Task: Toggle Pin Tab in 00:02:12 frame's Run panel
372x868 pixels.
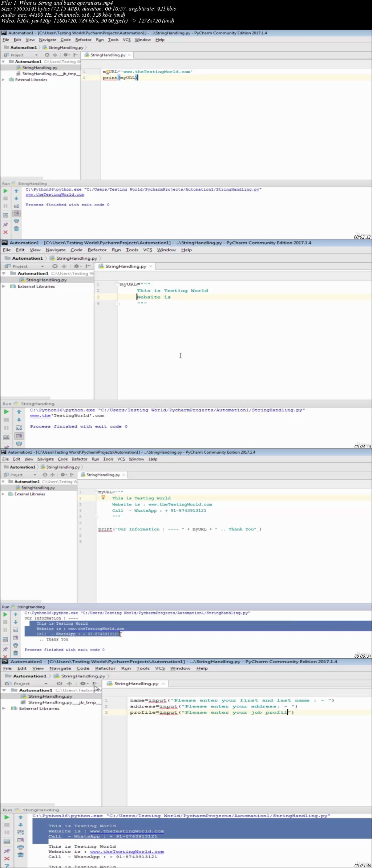Action: [x=5, y=225]
